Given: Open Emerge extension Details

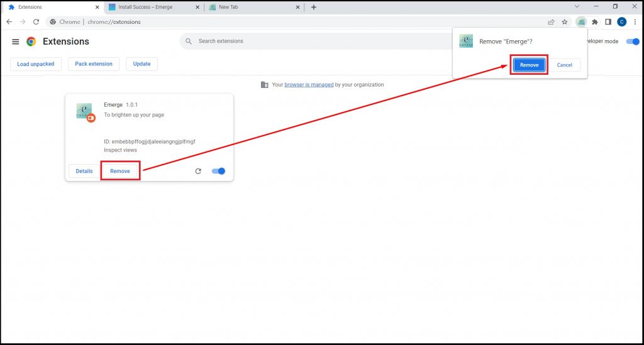Looking at the screenshot, I should [x=84, y=171].
